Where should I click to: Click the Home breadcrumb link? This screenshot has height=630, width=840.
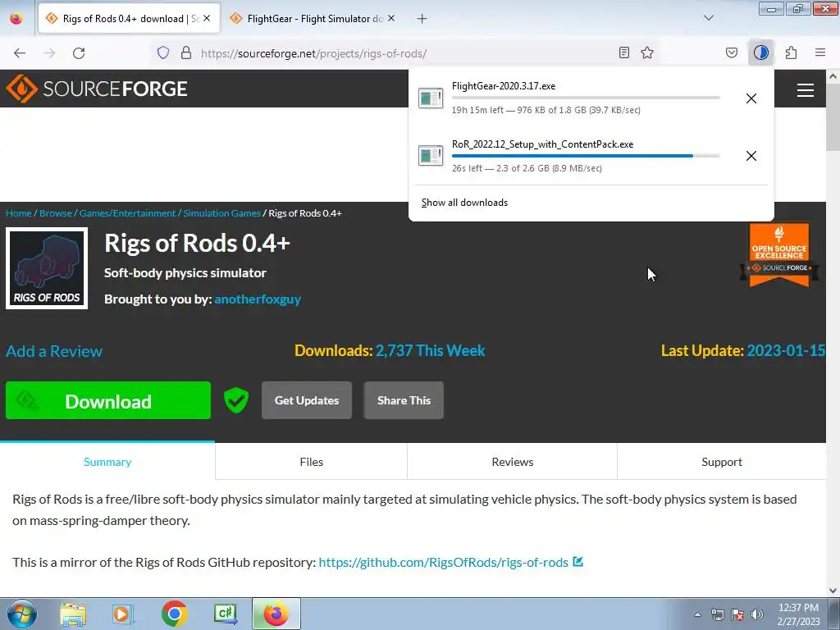19,213
